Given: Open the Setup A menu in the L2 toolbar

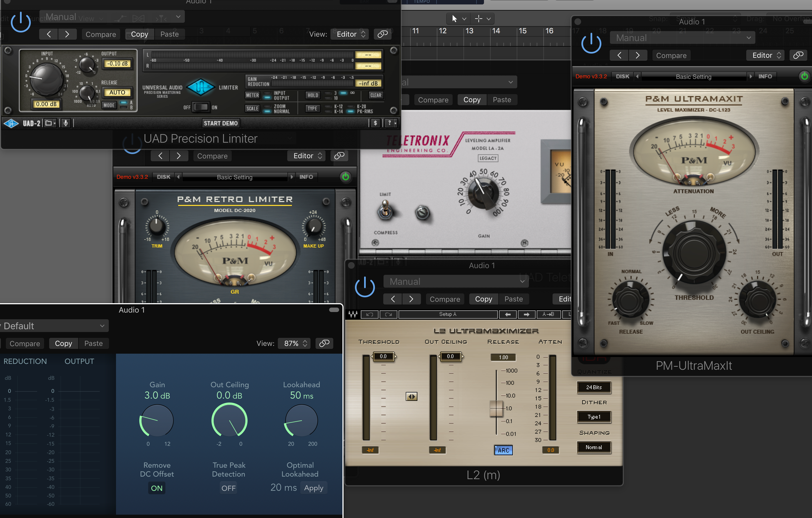Looking at the screenshot, I should point(448,314).
